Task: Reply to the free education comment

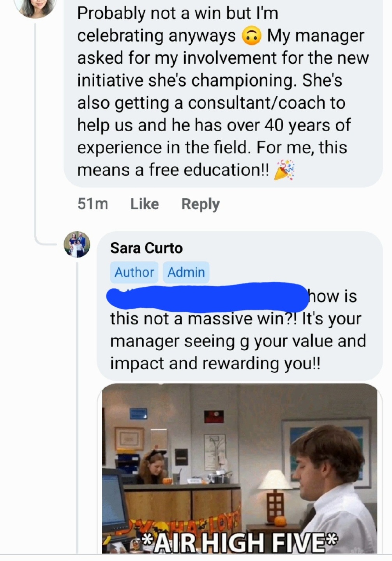Action: tap(200, 204)
